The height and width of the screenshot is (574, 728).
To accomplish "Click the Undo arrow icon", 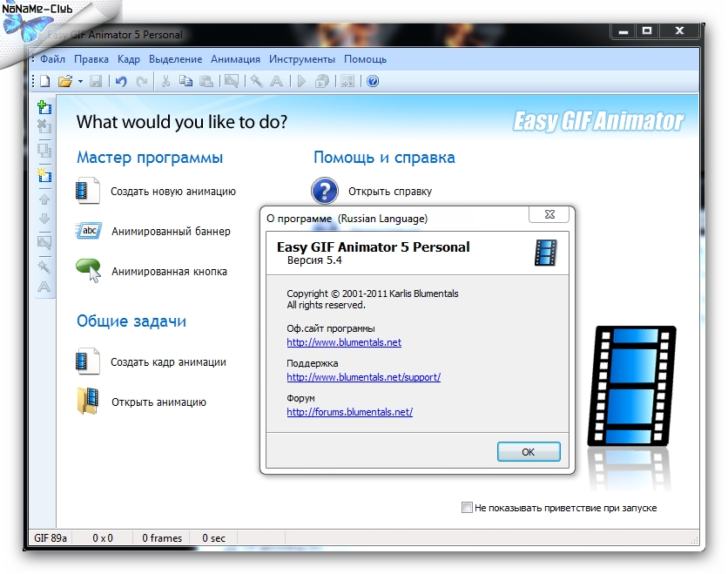I will 120,81.
